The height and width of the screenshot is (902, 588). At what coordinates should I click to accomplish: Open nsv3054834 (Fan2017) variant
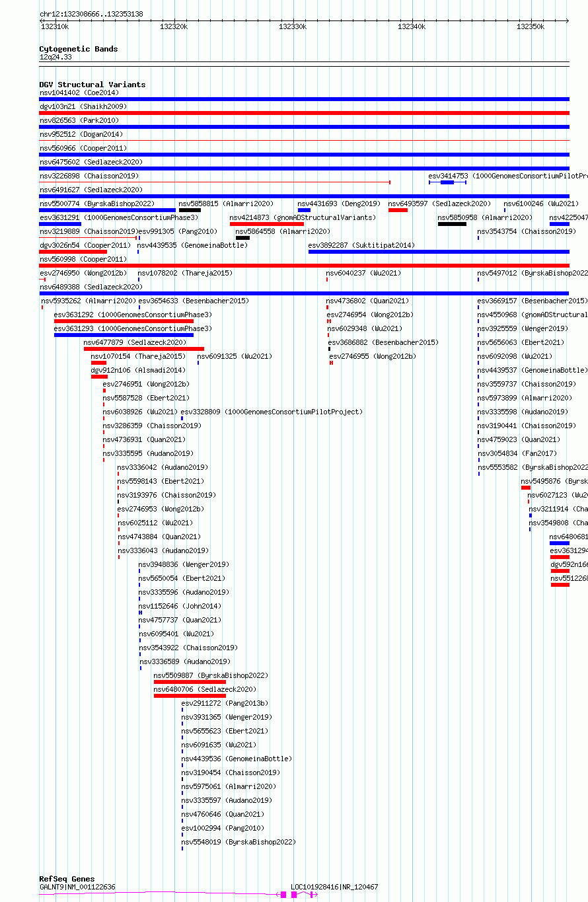coord(517,453)
